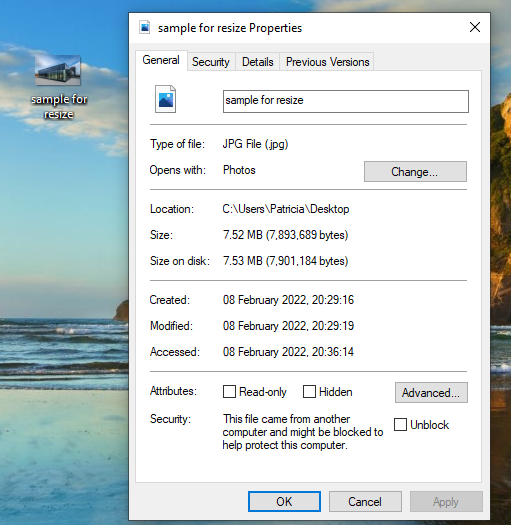This screenshot has height=525, width=511.
Task: Confirm with the OK button
Action: point(284,502)
